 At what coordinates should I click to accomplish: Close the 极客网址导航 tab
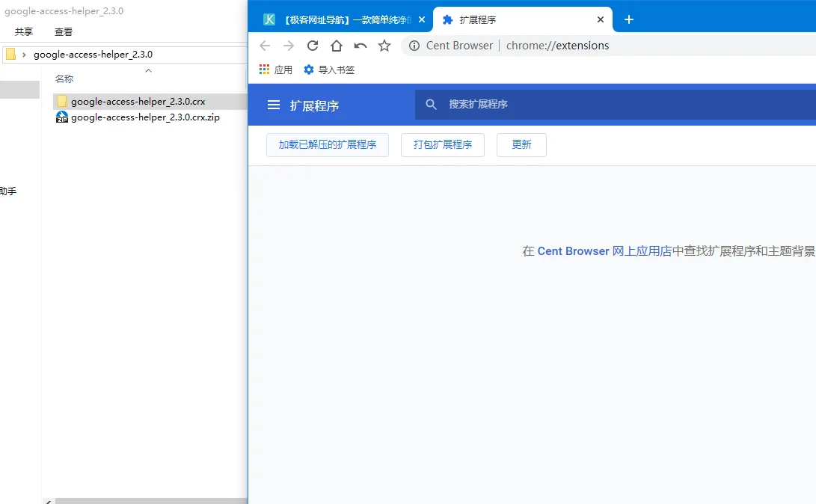tap(422, 19)
